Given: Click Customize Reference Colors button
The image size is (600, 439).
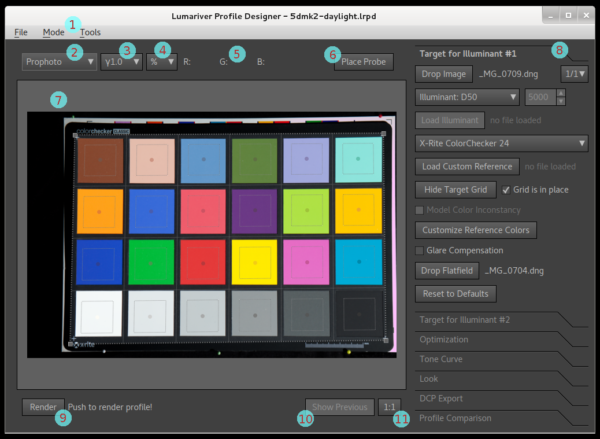Looking at the screenshot, I should click(476, 230).
